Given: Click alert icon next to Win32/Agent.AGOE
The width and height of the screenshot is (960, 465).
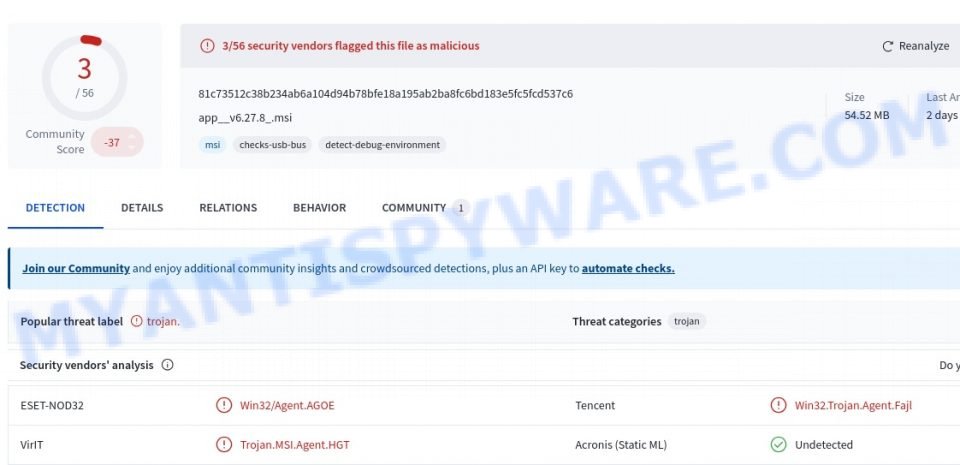Looking at the screenshot, I should (x=224, y=405).
